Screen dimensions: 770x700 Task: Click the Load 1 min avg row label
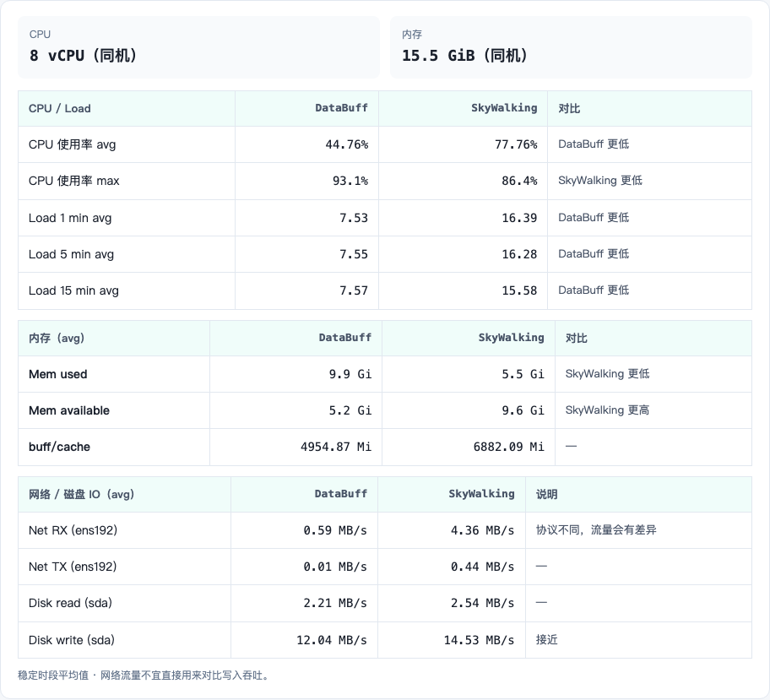(x=70, y=218)
